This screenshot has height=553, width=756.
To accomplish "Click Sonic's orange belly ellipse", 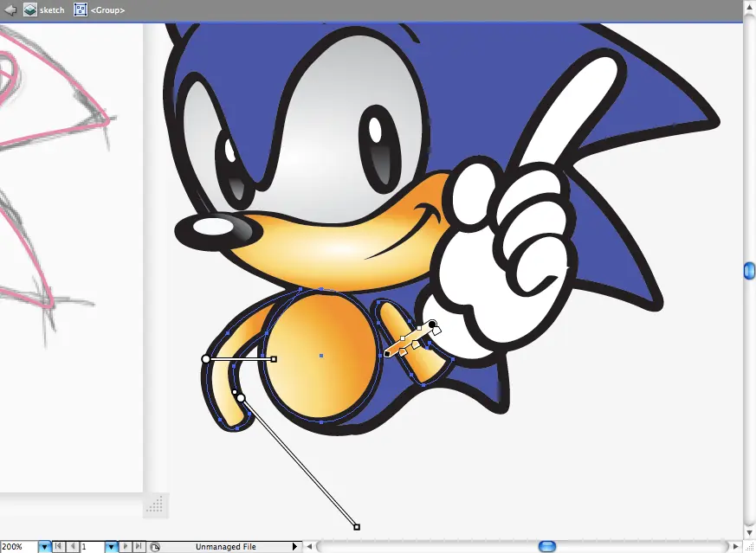I will pyautogui.click(x=320, y=356).
